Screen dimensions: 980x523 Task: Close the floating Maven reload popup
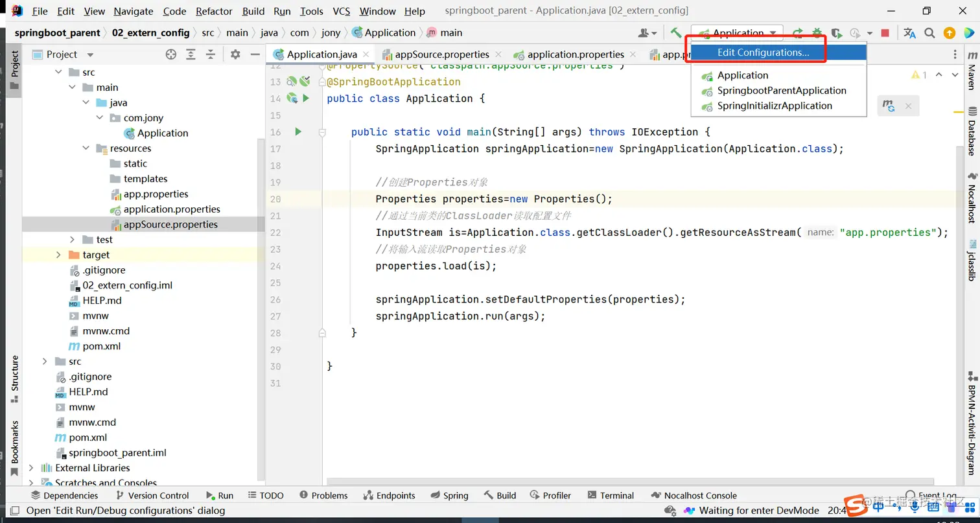coord(908,106)
